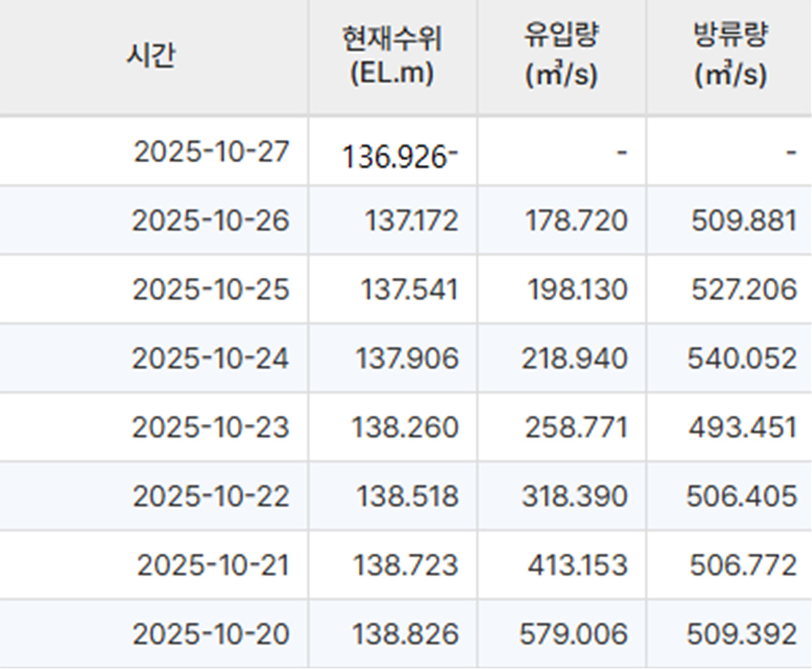
Task: Select the date 2025-10-25
Action: coord(217,288)
